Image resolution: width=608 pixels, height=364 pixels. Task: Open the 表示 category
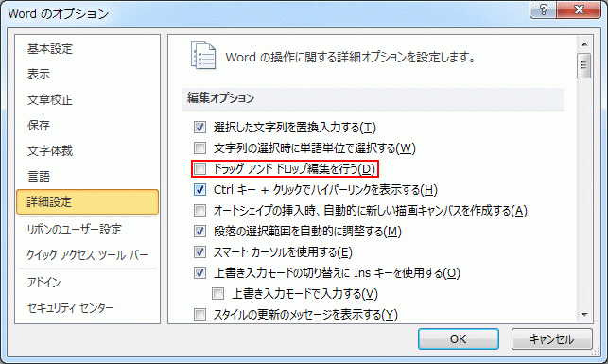[x=88, y=74]
